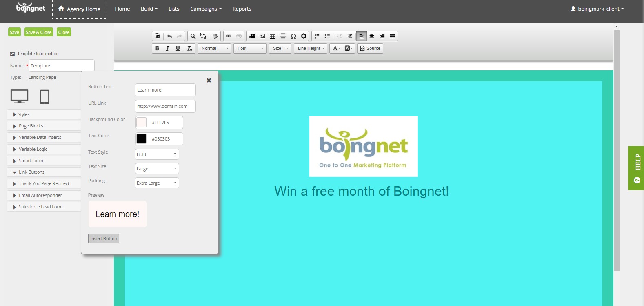644x306 pixels.
Task: Switch the editor to Source view
Action: 370,48
